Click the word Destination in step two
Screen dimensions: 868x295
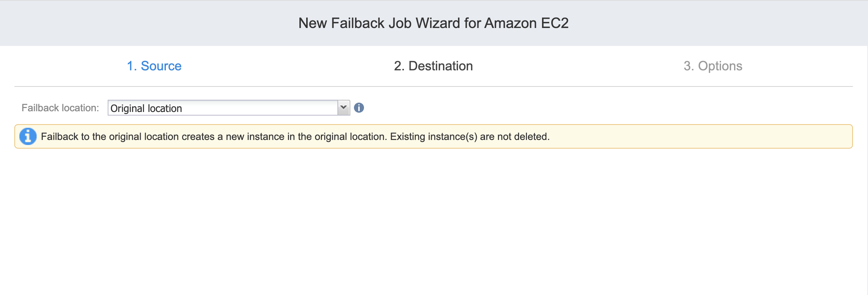(441, 66)
